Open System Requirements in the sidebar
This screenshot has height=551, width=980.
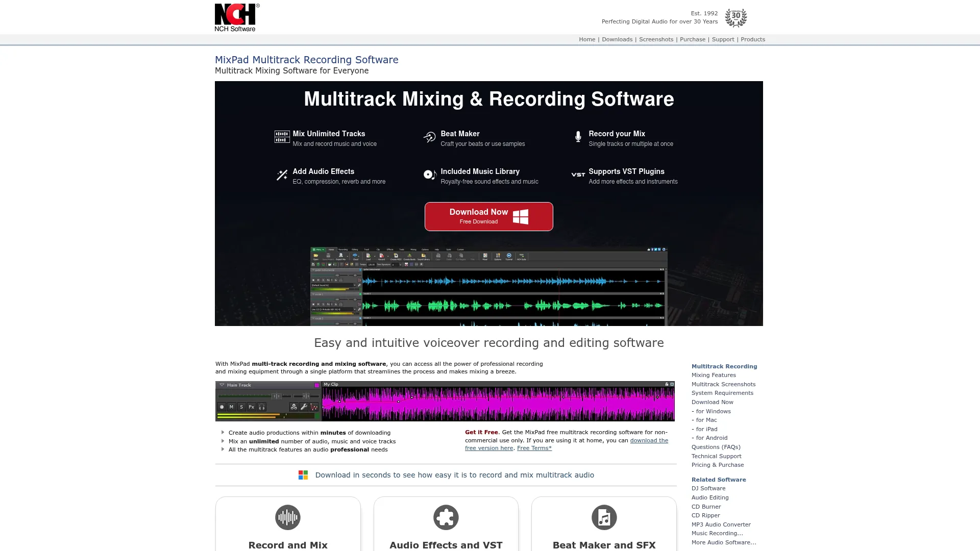coord(722,393)
